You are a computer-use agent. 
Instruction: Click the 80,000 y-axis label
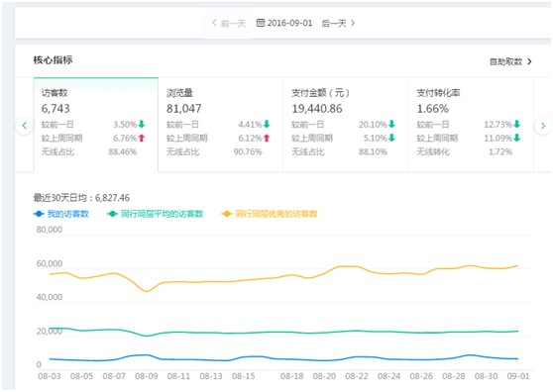[50, 230]
